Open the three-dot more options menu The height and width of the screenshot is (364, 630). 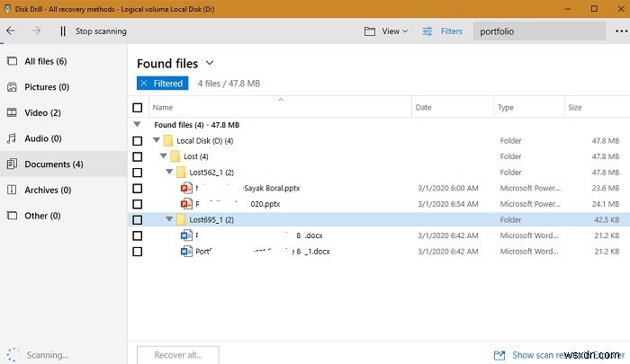tap(621, 31)
